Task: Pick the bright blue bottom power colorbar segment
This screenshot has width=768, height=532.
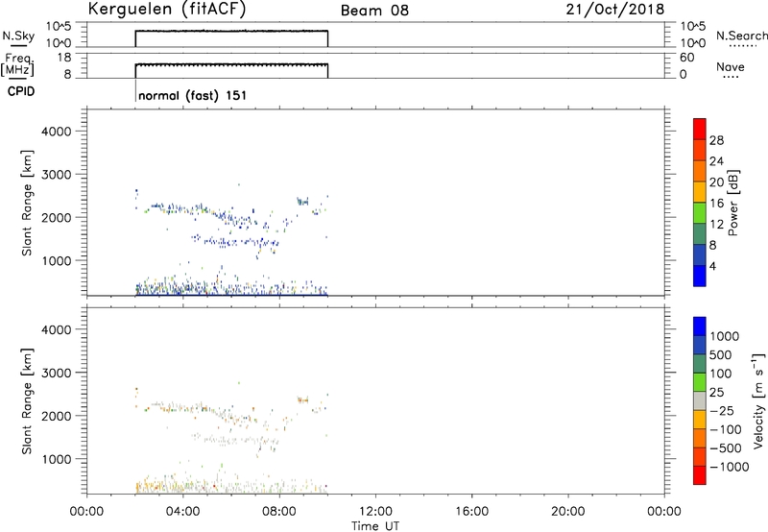Action: [x=700, y=276]
